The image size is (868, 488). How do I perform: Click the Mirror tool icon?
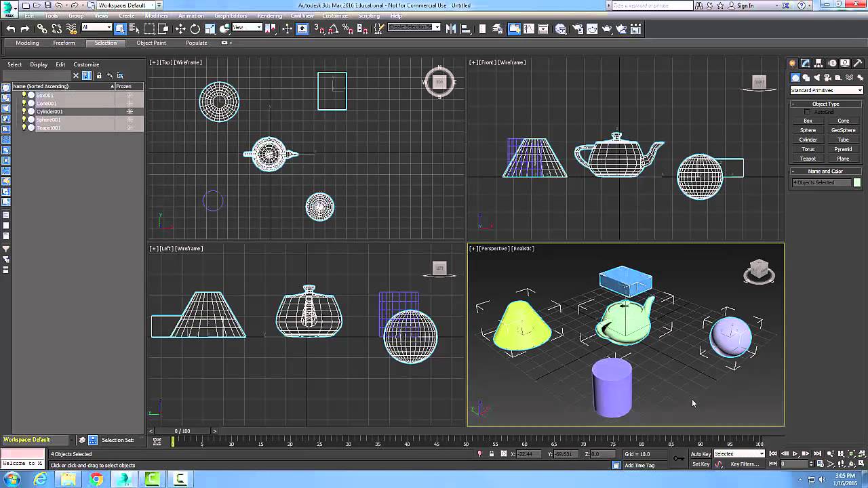pos(450,28)
